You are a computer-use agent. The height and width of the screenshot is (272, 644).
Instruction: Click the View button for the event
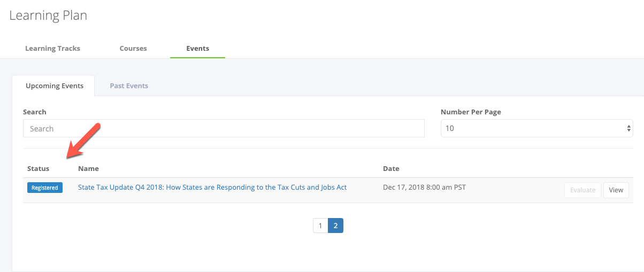(x=616, y=190)
